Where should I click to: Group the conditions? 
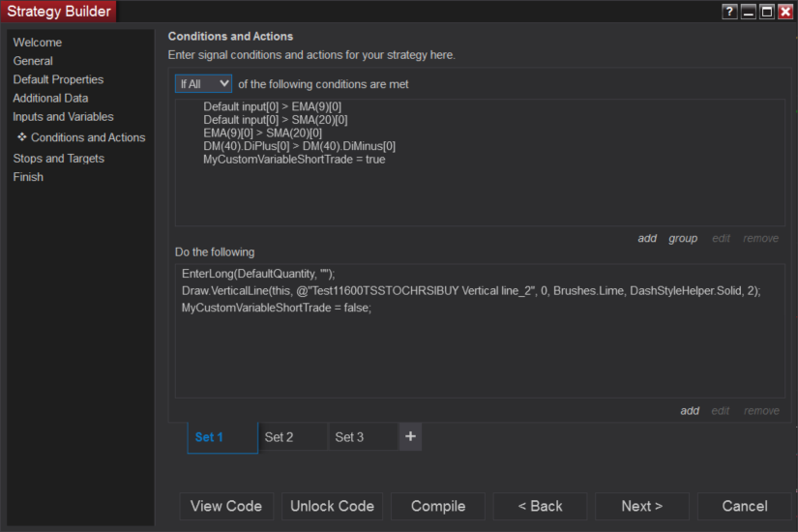pyautogui.click(x=683, y=239)
